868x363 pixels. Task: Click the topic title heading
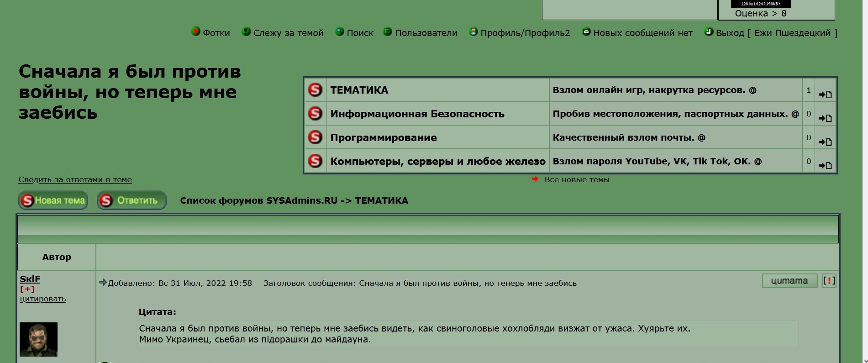click(x=130, y=92)
